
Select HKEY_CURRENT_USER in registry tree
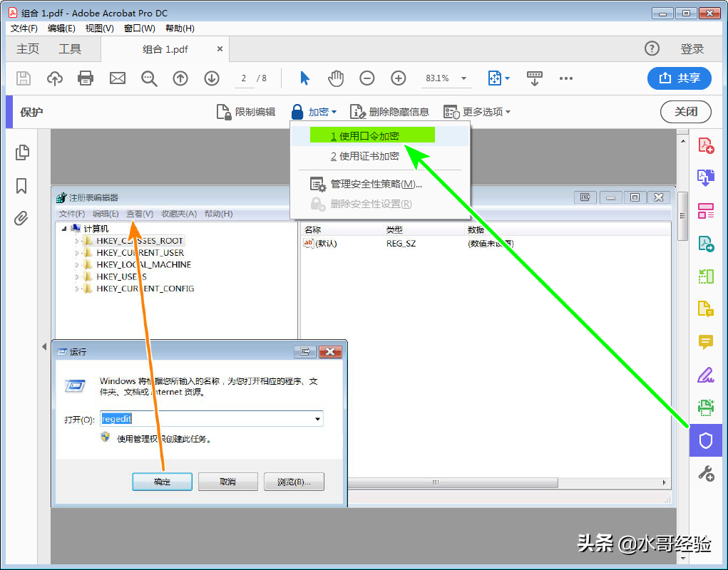[140, 253]
